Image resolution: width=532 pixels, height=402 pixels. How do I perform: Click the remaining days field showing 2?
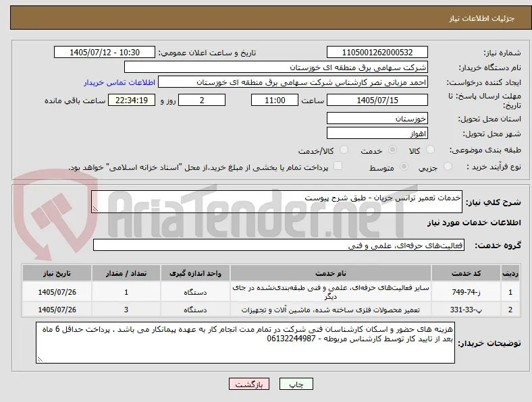click(x=202, y=100)
